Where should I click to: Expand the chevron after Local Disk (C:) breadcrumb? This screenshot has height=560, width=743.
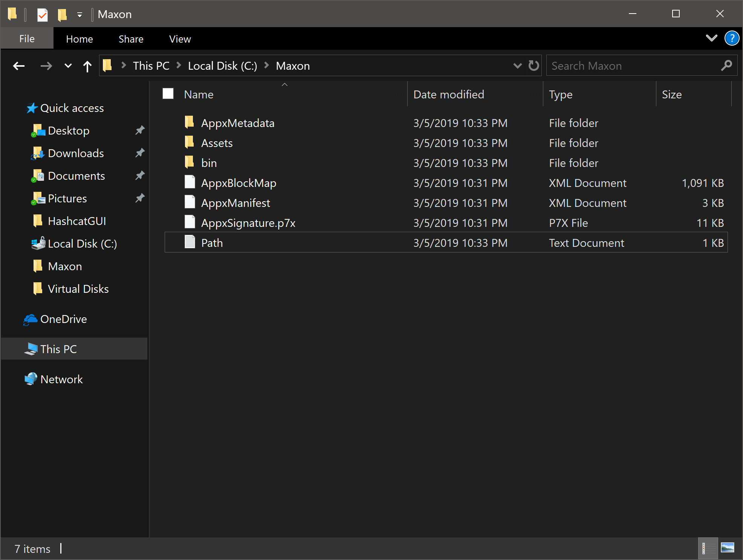(267, 66)
